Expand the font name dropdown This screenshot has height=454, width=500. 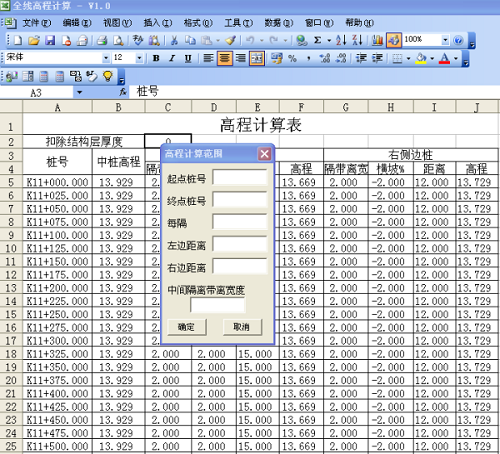(x=106, y=58)
